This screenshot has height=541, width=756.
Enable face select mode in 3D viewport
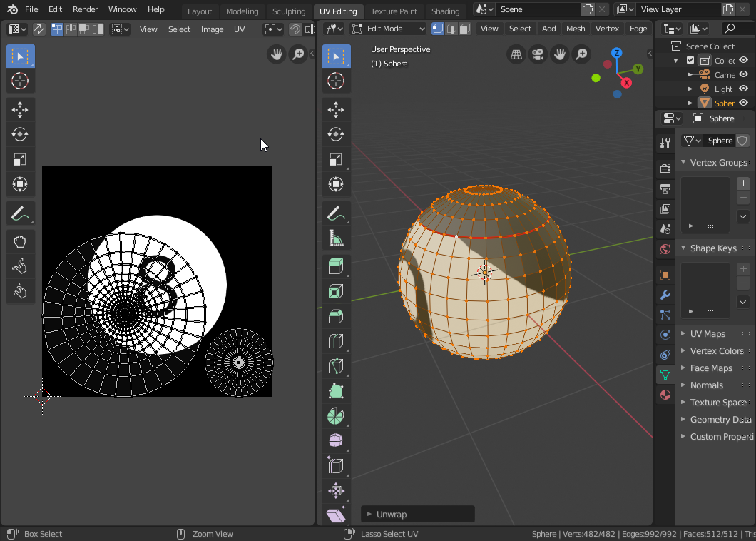465,29
